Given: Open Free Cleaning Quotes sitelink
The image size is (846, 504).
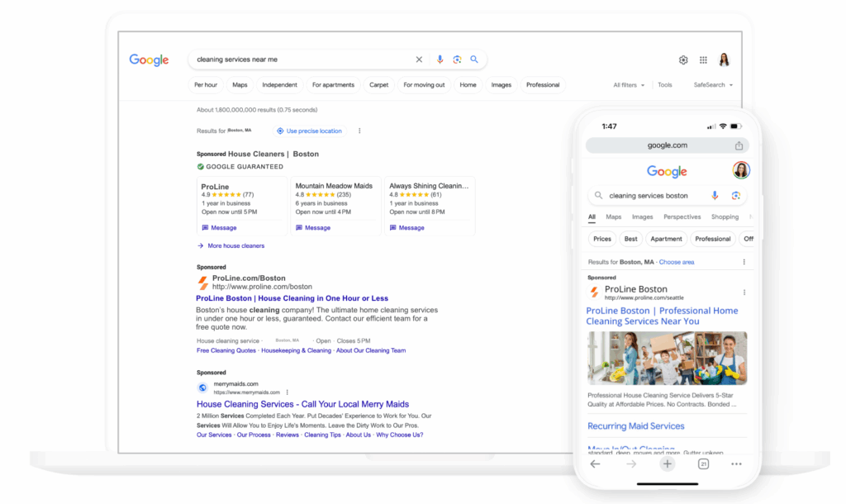Looking at the screenshot, I should [x=226, y=351].
